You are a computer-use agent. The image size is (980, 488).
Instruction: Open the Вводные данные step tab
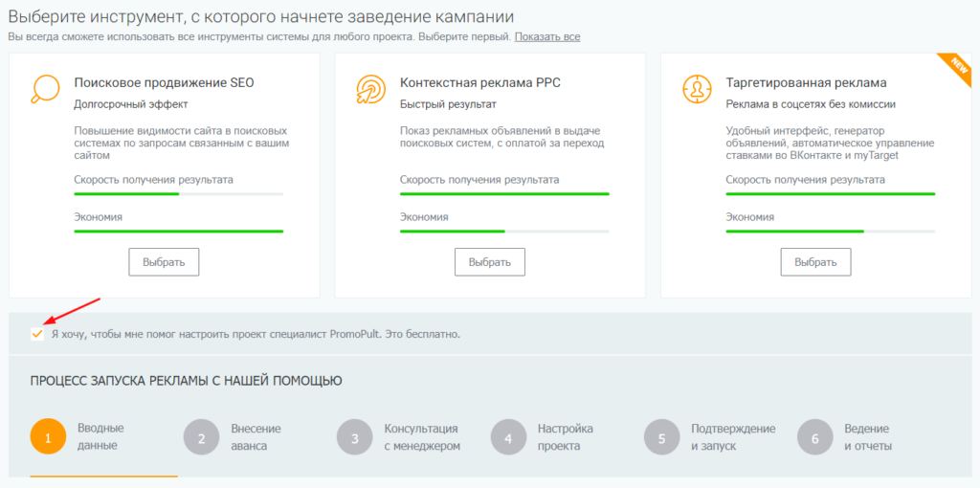click(x=100, y=436)
